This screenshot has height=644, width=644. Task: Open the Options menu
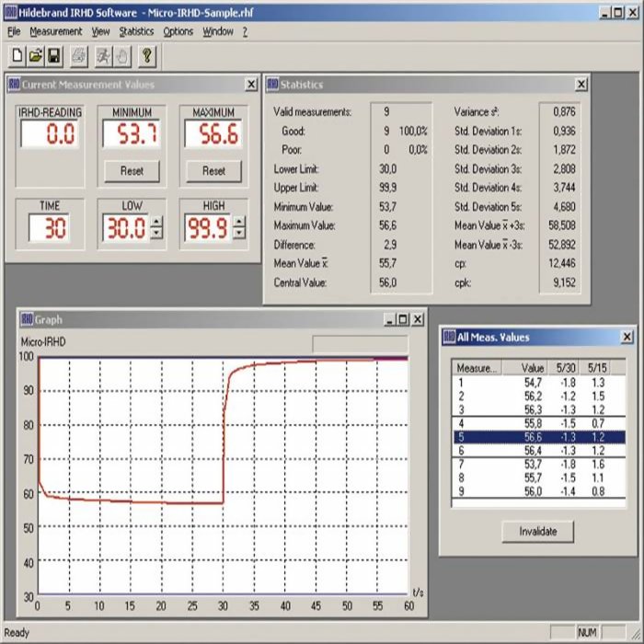178,31
